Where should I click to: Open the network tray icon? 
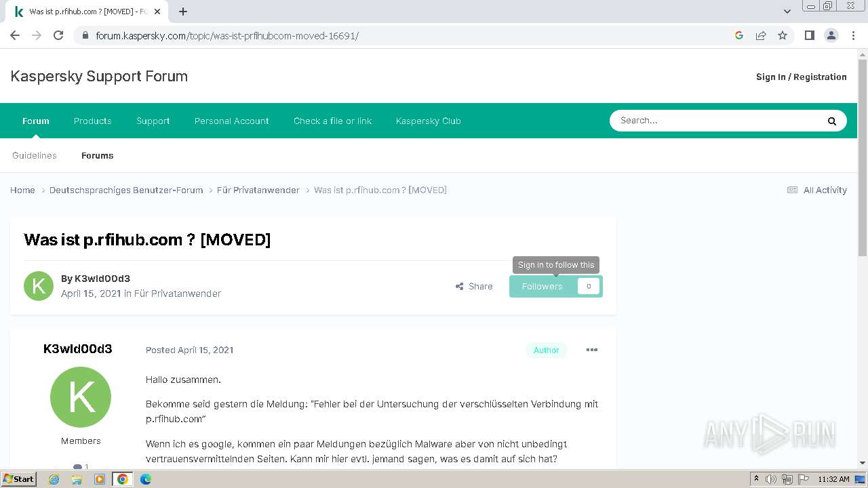[789, 479]
